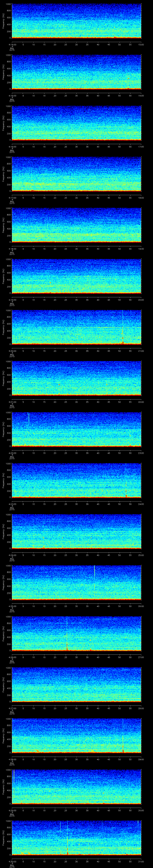Click the 27:00 end time label
This screenshot has height=868, width=153.
pyautogui.click(x=141, y=657)
